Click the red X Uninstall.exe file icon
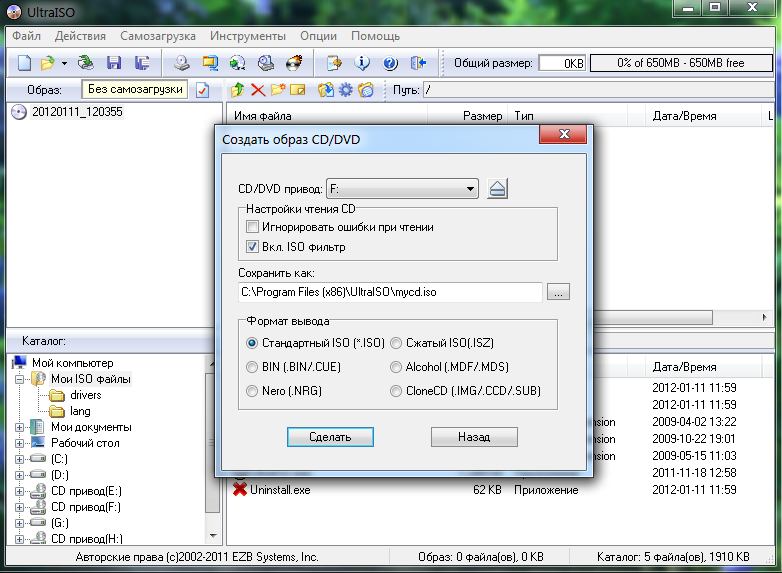The width and height of the screenshot is (782, 573). pyautogui.click(x=240, y=490)
